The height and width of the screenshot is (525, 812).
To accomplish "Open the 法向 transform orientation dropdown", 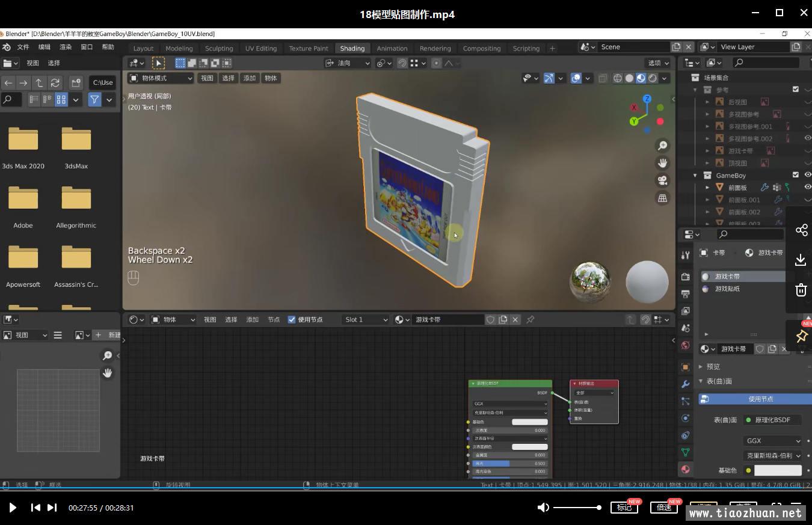I will [348, 63].
